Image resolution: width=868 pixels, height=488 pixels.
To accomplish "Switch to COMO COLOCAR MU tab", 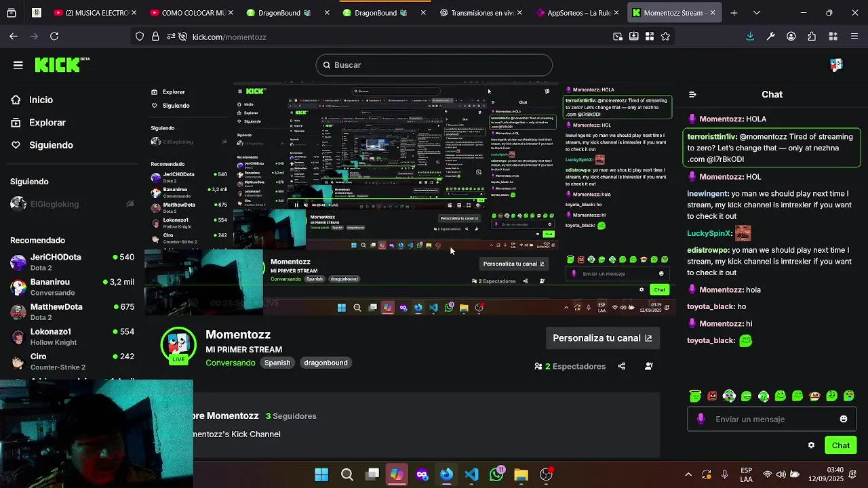I will coord(192,13).
